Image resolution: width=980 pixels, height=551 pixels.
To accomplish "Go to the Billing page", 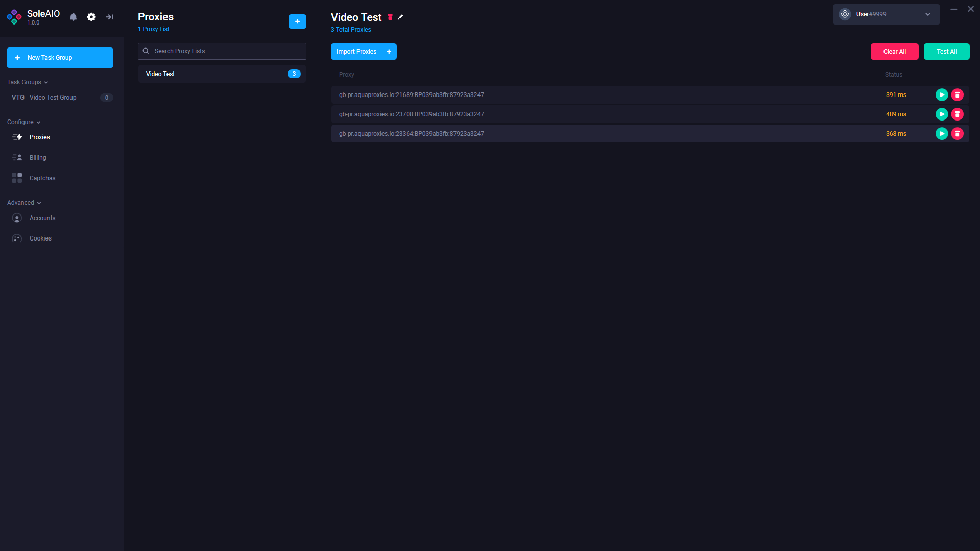I will pyautogui.click(x=38, y=158).
